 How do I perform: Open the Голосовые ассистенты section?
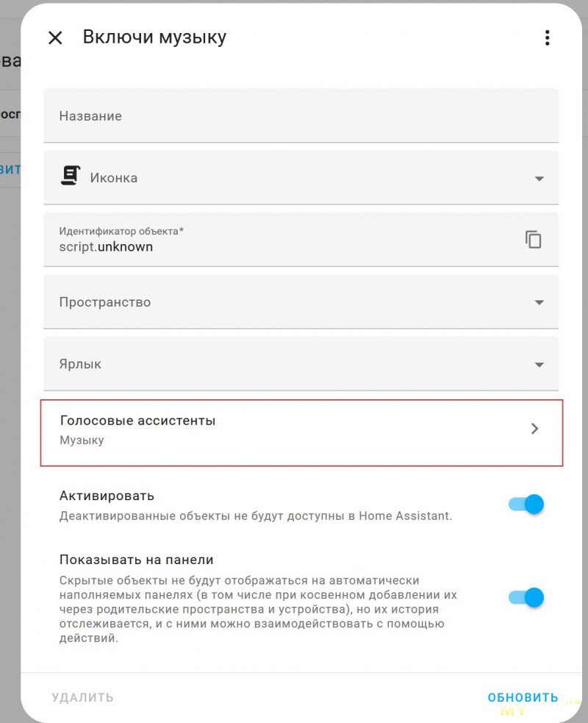(302, 433)
